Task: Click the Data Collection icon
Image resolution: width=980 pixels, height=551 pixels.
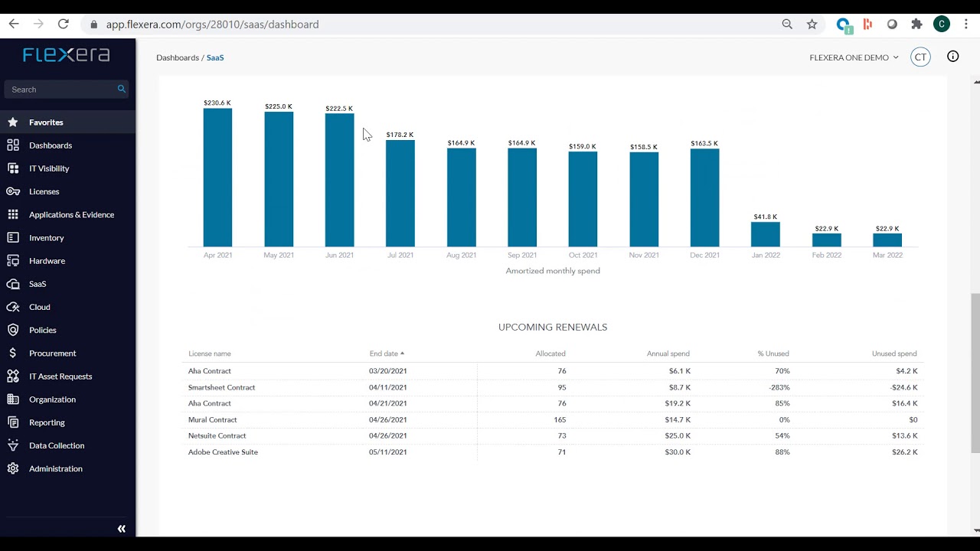Action: pyautogui.click(x=13, y=445)
